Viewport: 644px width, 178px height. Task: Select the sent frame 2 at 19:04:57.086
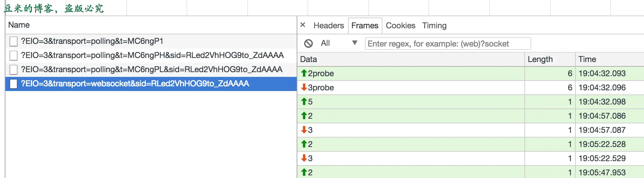click(471, 116)
